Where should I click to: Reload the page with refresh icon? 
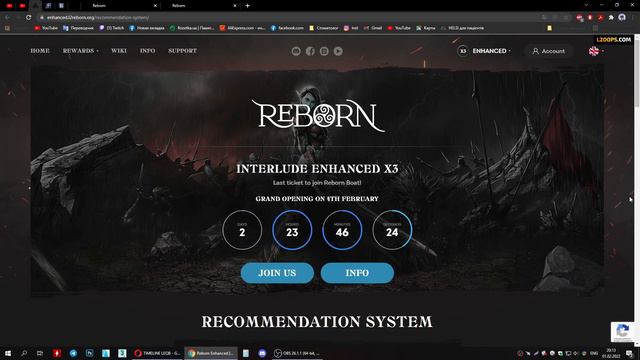pyautogui.click(x=28, y=18)
